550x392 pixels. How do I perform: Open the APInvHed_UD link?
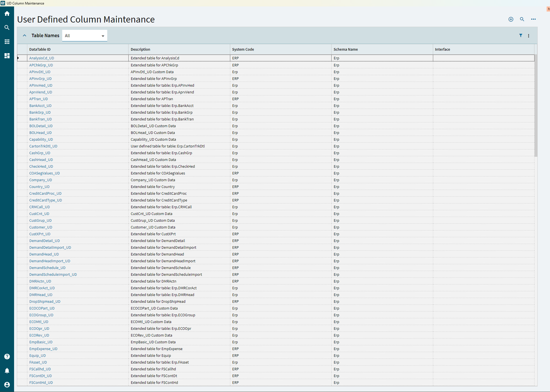coord(41,85)
